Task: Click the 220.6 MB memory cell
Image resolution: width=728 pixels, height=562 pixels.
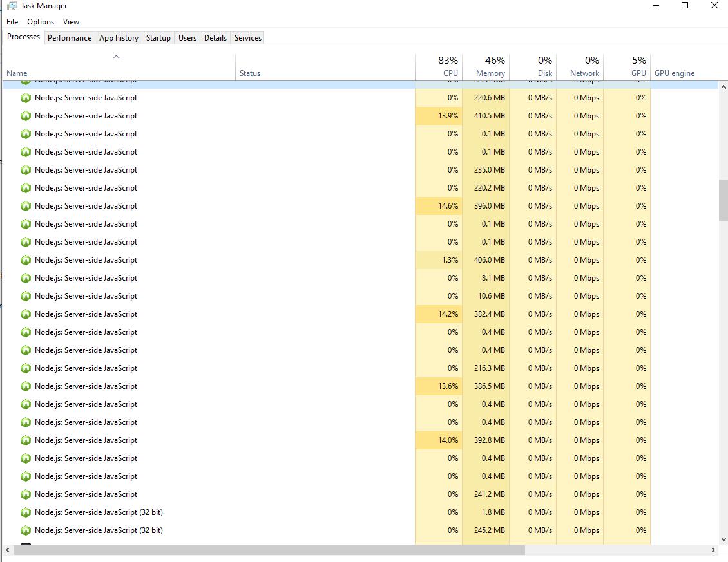Action: click(486, 98)
